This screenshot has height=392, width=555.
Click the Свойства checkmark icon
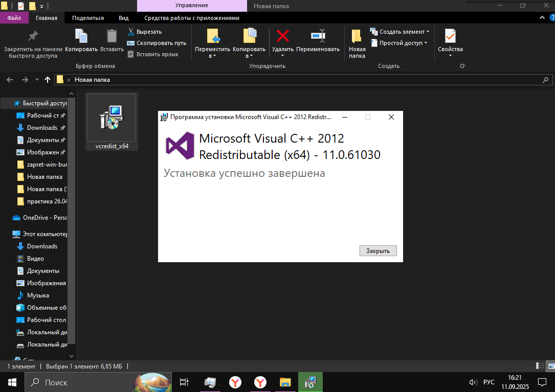point(450,36)
